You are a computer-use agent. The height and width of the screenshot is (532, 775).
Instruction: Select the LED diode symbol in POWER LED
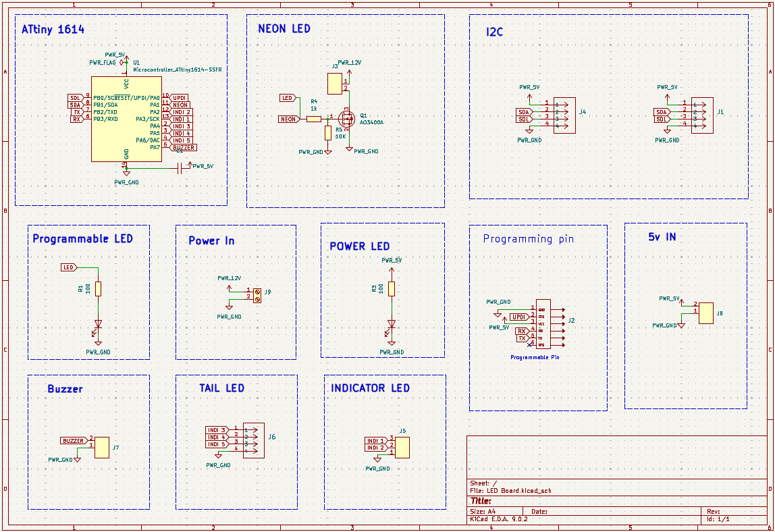click(392, 324)
